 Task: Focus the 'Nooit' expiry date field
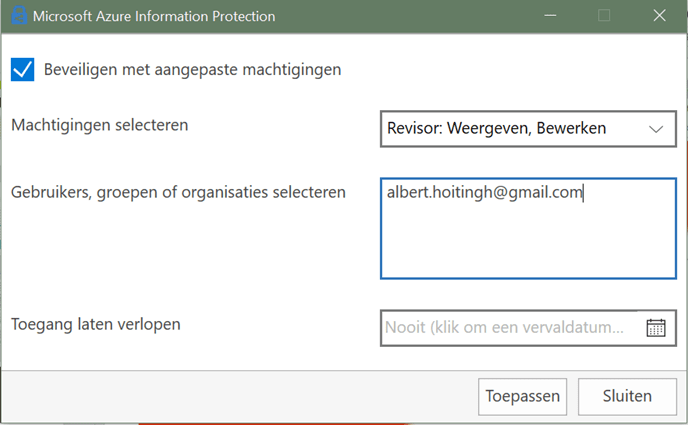pyautogui.click(x=510, y=327)
